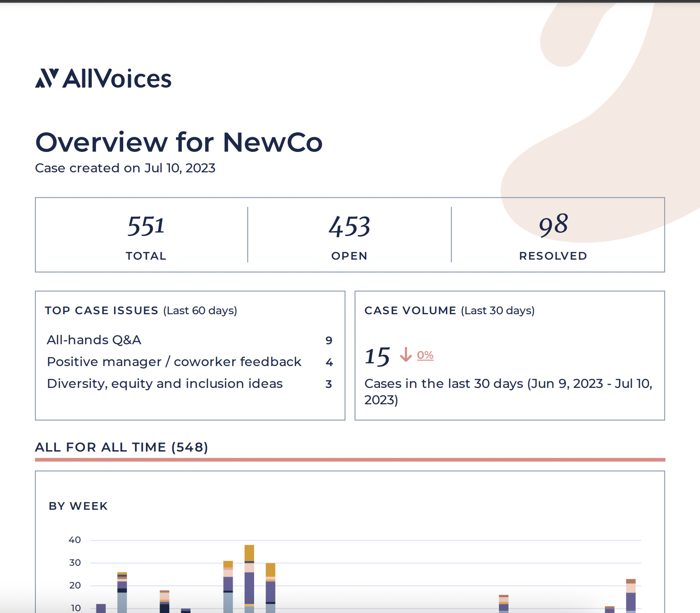Click the TOTAL label
The width and height of the screenshot is (700, 613).
coord(146,256)
